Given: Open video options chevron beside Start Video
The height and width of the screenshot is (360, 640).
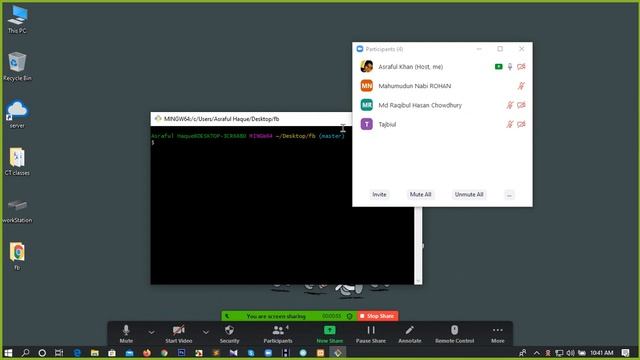Looking at the screenshot, I should click(206, 333).
